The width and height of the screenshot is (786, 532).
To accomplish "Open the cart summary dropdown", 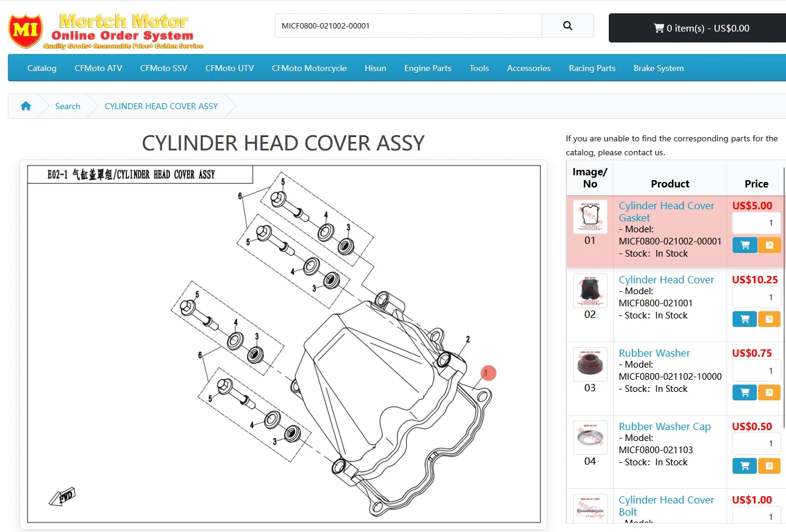I will (x=697, y=28).
